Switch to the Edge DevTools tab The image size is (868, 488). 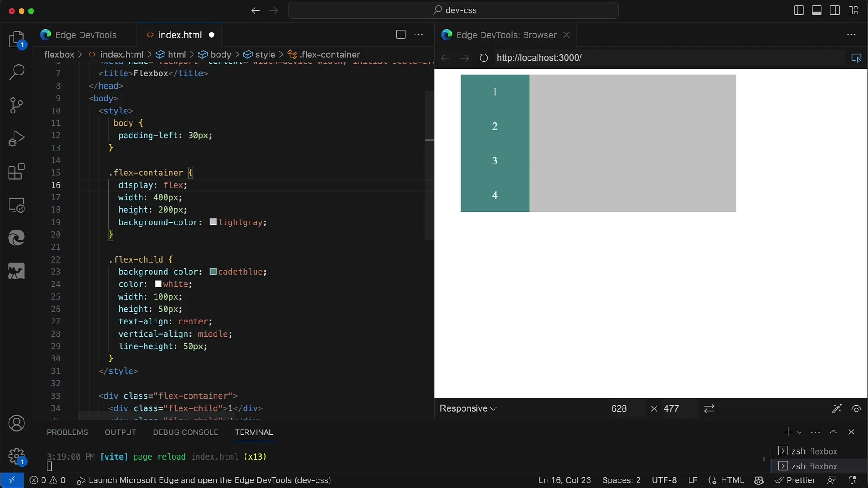[85, 35]
